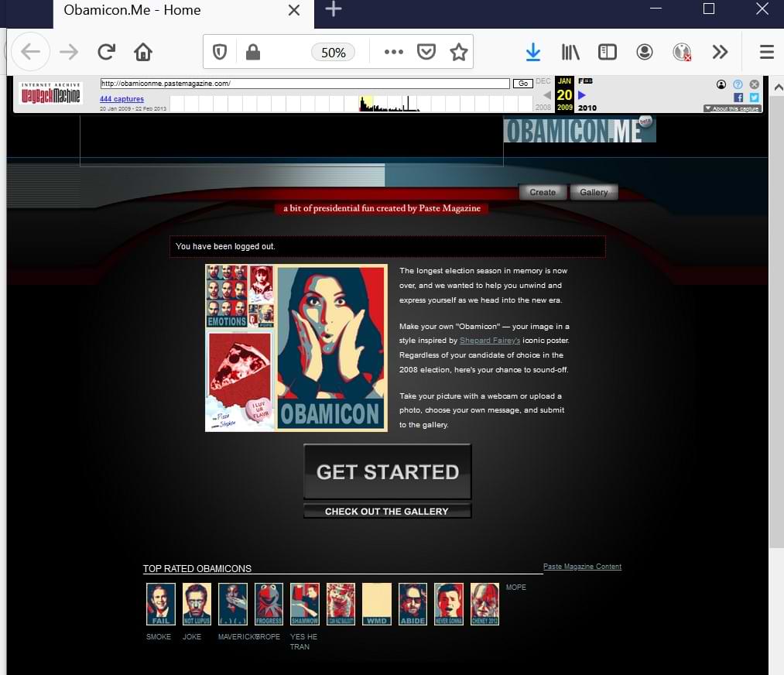Open the third top rated obamicon thumbnail

tap(232, 604)
